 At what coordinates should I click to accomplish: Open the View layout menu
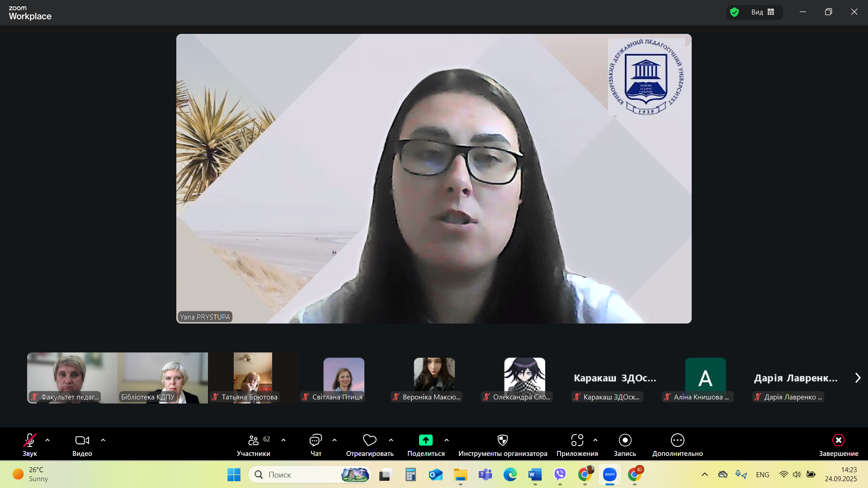click(763, 12)
